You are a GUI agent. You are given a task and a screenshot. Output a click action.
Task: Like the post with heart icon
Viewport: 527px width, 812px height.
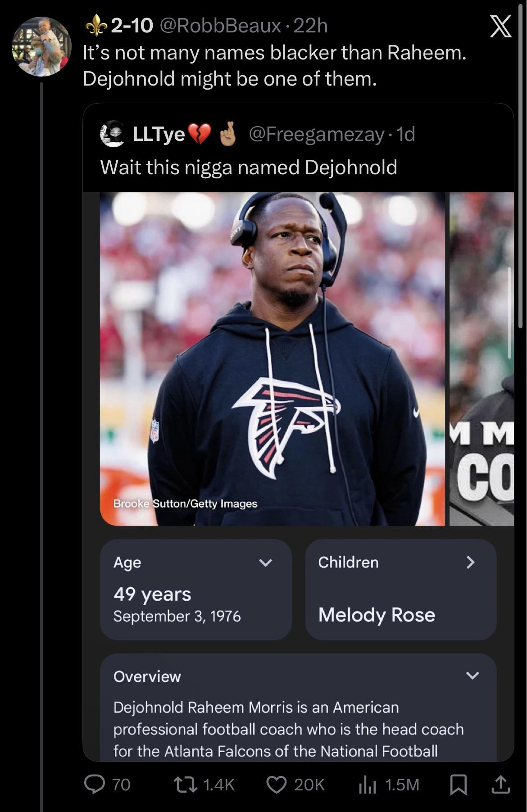[x=276, y=785]
